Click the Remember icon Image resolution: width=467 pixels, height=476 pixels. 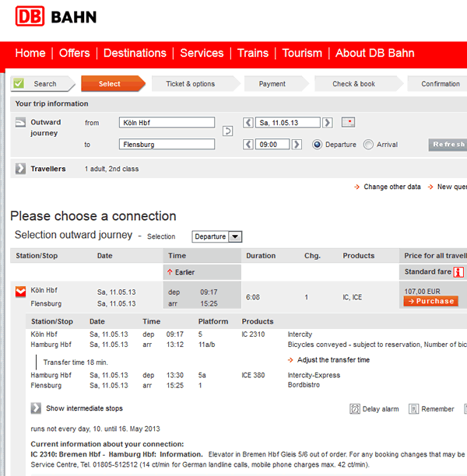pyautogui.click(x=414, y=408)
